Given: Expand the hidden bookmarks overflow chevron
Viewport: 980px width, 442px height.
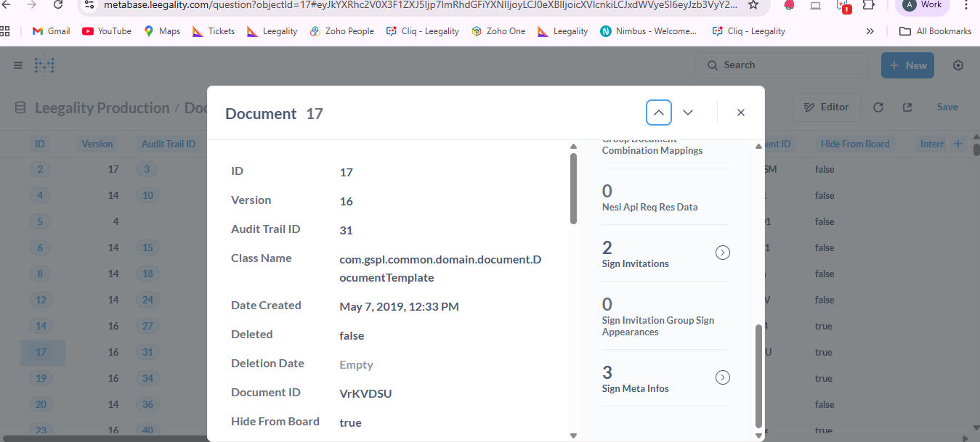Looking at the screenshot, I should click(870, 31).
